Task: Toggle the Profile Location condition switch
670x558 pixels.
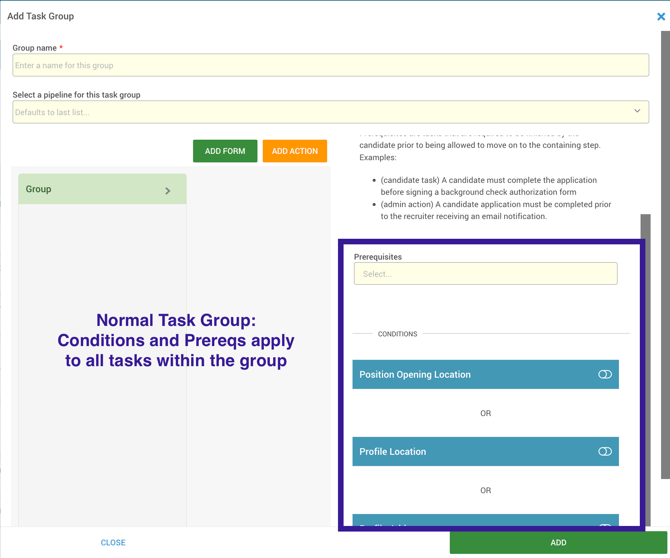Action: [x=604, y=452]
